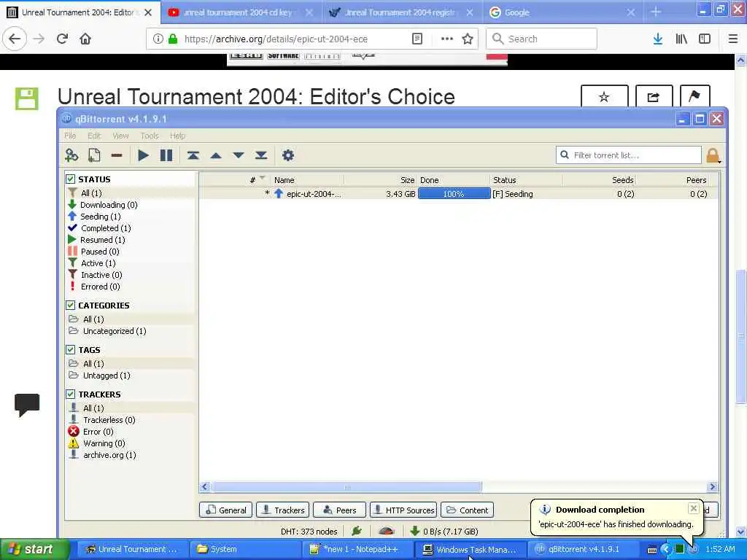Click the black speech bubble reviews icon

tap(27, 405)
